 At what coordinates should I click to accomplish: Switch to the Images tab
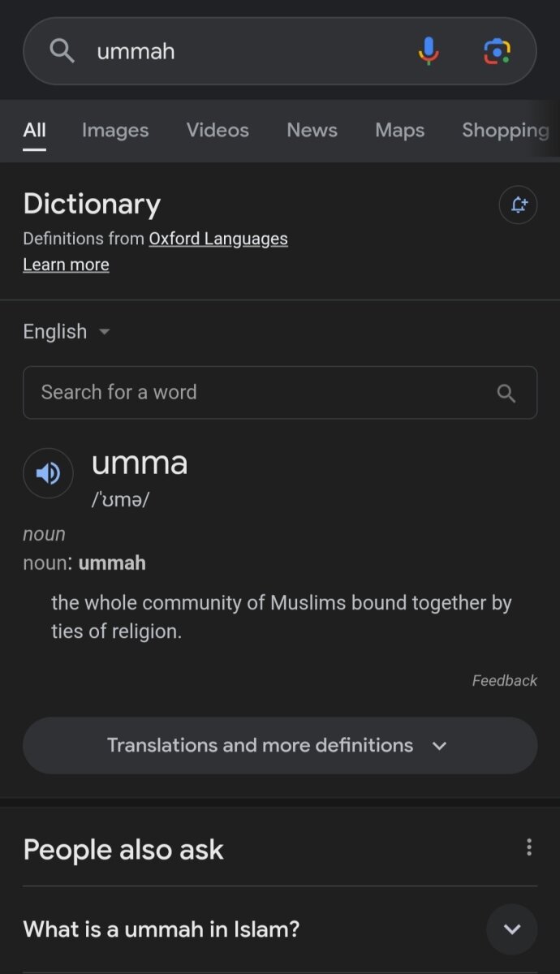pyautogui.click(x=115, y=130)
